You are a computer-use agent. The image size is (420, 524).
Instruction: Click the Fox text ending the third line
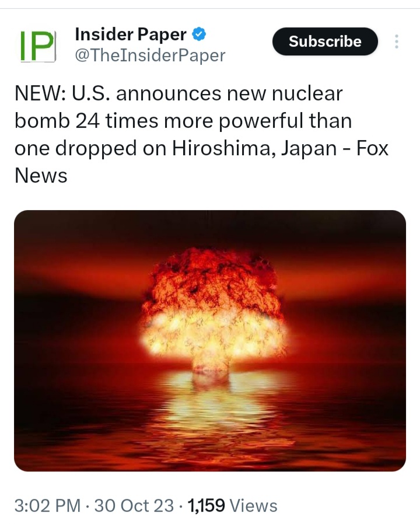coord(372,148)
